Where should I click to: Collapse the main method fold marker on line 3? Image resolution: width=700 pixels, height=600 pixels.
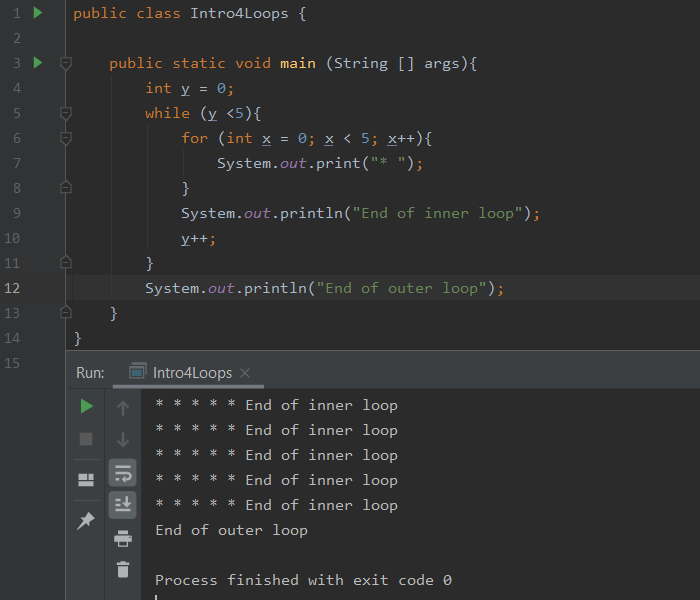(x=66, y=63)
